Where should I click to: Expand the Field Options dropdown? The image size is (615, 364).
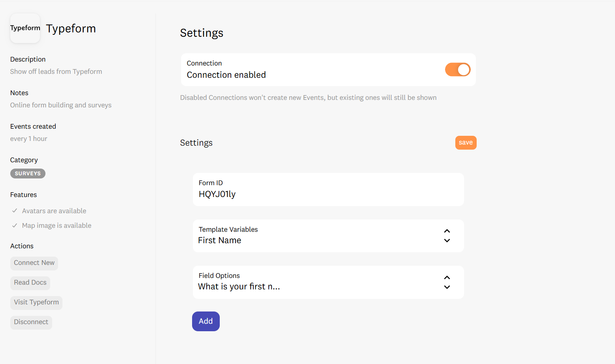pos(328,282)
